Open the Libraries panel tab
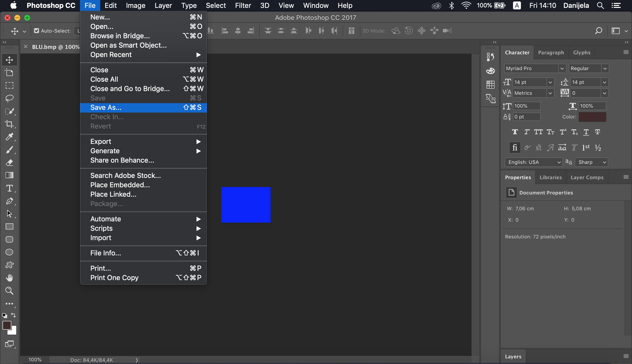632x364 pixels. click(x=551, y=177)
